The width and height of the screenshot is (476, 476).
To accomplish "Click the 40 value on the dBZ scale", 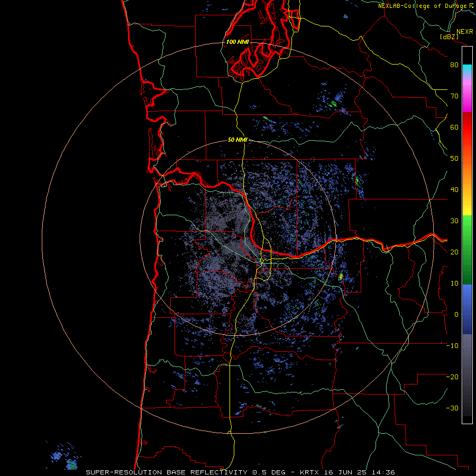I will coord(454,189).
